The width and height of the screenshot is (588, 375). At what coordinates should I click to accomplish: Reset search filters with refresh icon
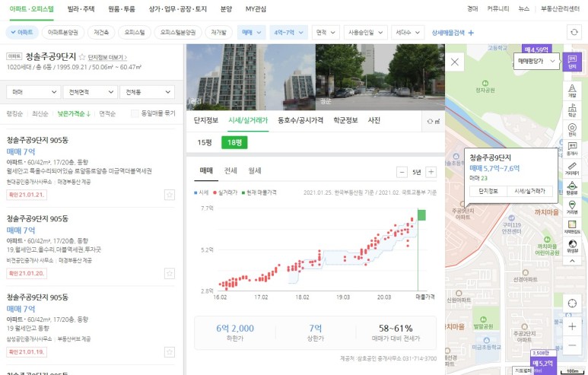[x=574, y=32]
